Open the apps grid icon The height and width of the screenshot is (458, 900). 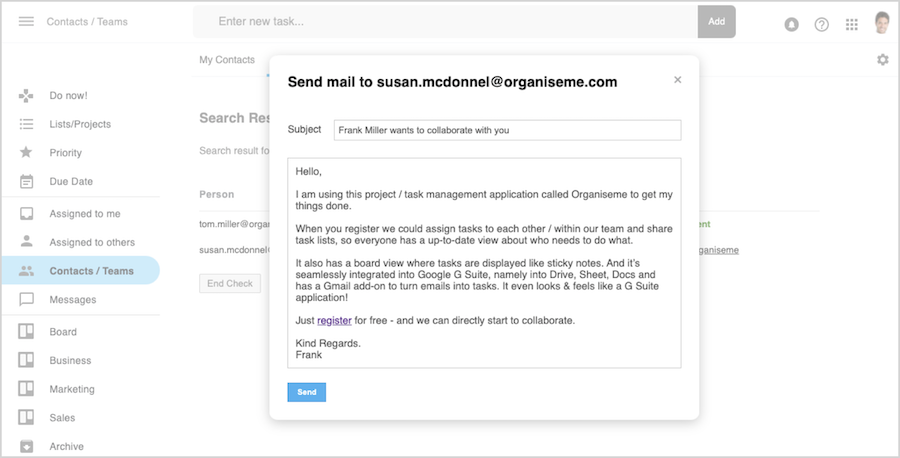[x=852, y=24]
